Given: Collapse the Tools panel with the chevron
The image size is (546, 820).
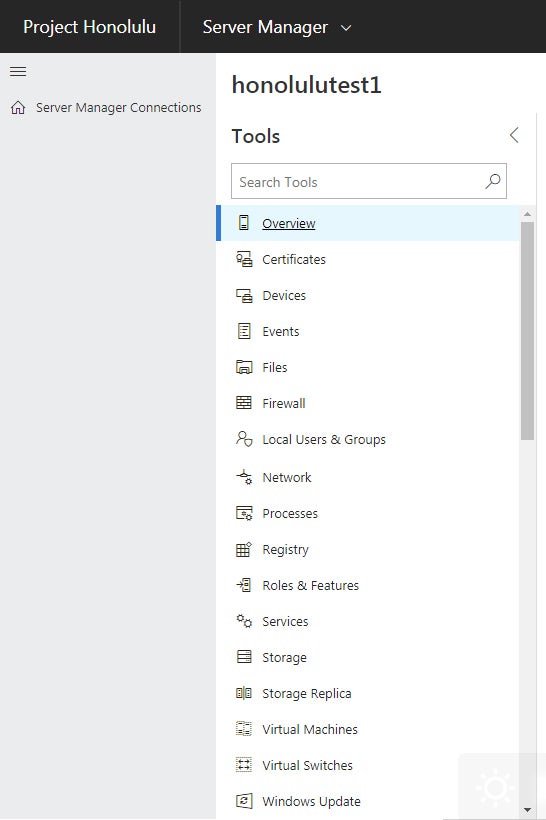Looking at the screenshot, I should pos(514,135).
